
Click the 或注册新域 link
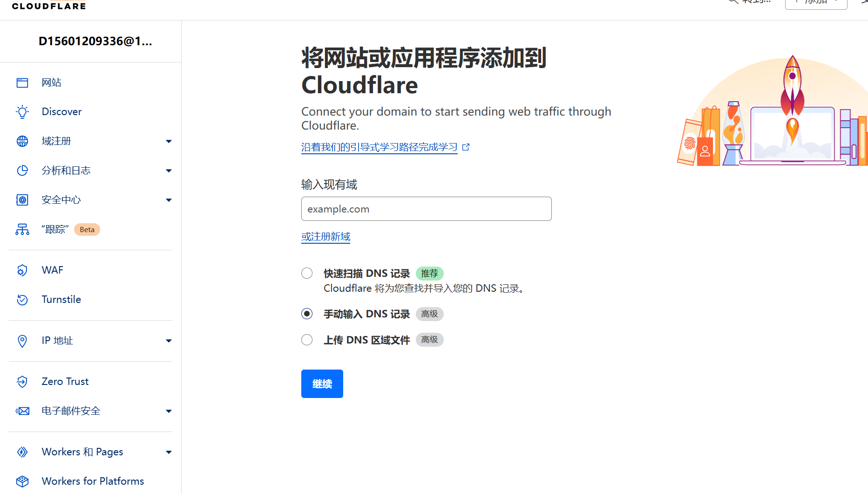coord(326,237)
